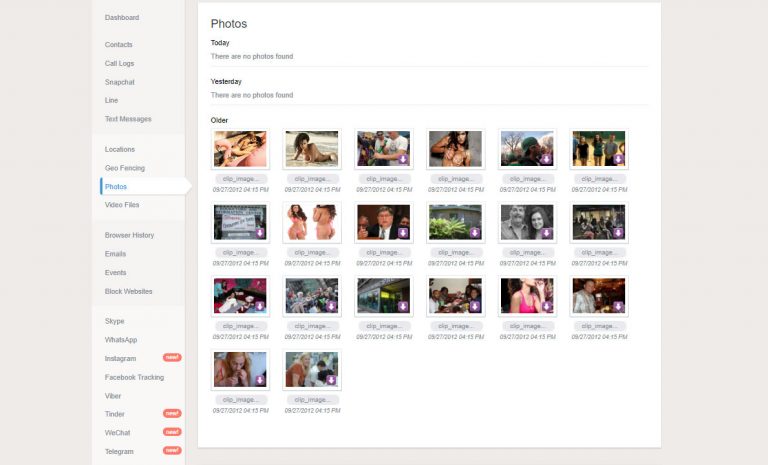Click download icon on third photo, first row

point(403,159)
